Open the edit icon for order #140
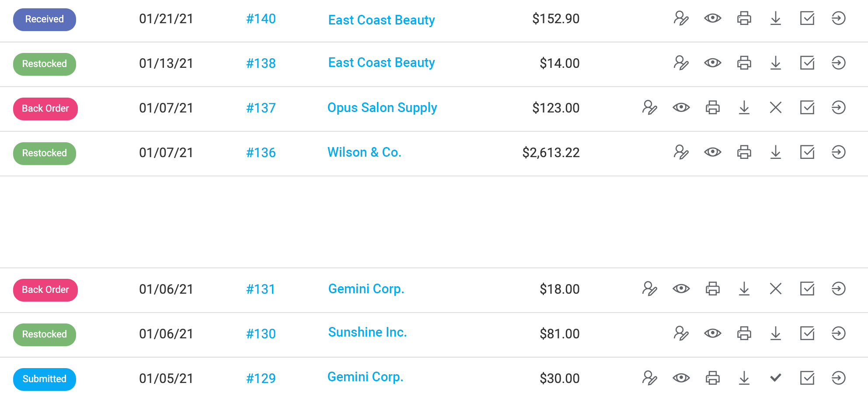The width and height of the screenshot is (868, 411). 681,19
